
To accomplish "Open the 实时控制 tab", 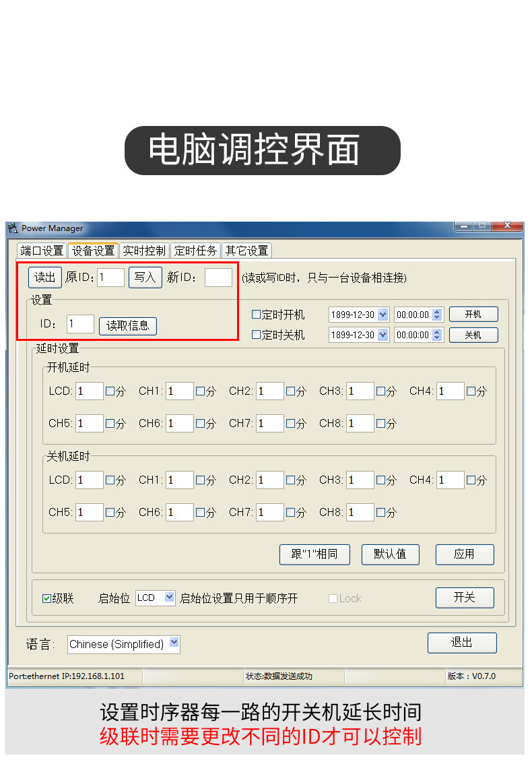I will pos(144,251).
